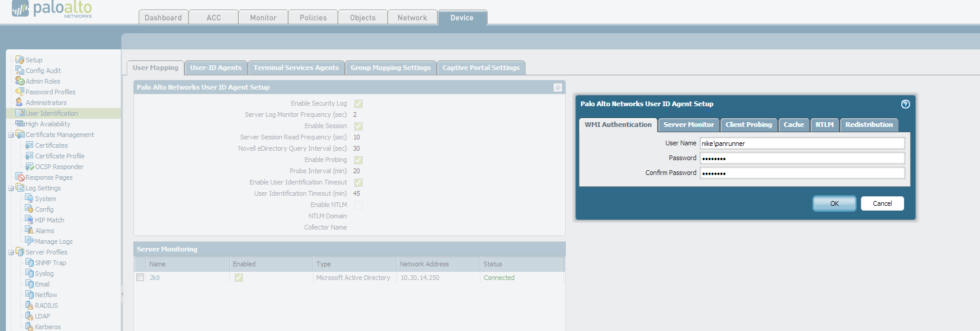Click the Setup gear icon in sidebar
Screen dimensions: 980x331
coord(20,60)
